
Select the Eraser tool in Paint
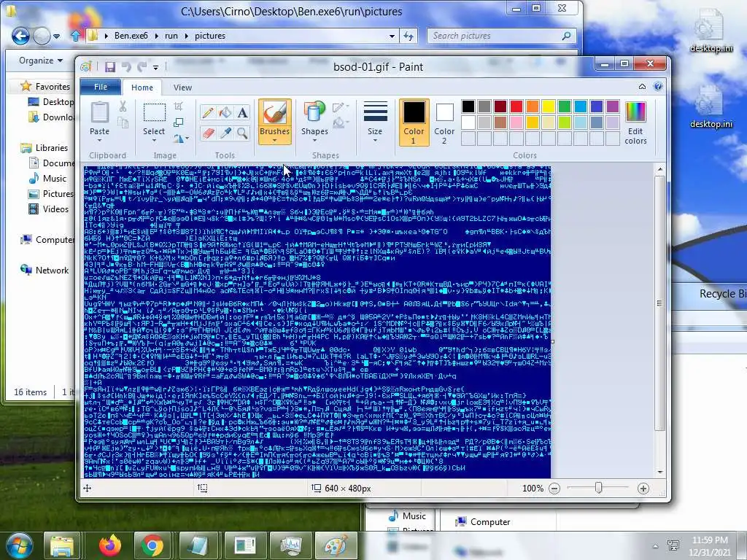pos(208,133)
